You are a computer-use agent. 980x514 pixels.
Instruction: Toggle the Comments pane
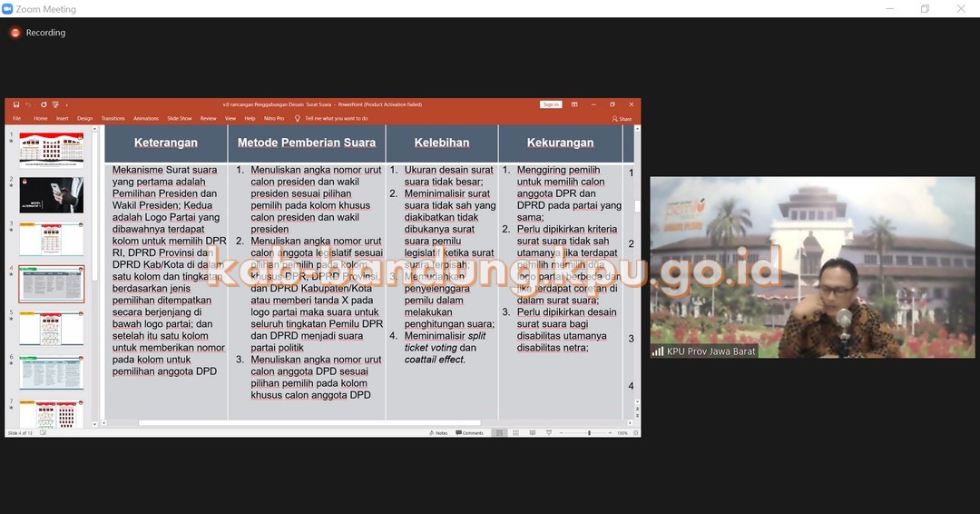click(471, 433)
